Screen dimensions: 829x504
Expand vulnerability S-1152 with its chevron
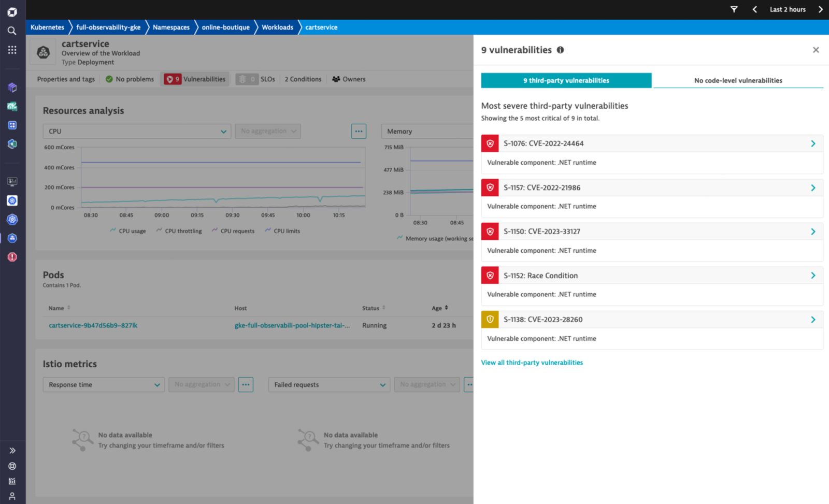pyautogui.click(x=813, y=276)
